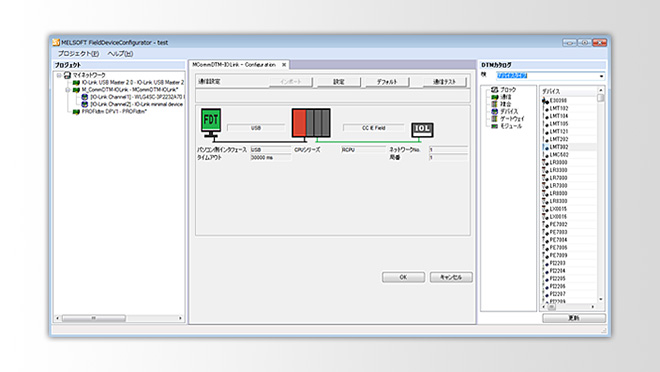Click the 更新 button in catalog
660x372 pixels.
coord(574,318)
